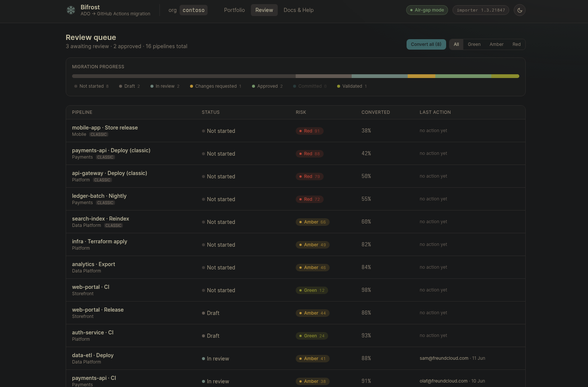588x387 pixels.
Task: Click the In review legend item
Action: pyautogui.click(x=165, y=86)
